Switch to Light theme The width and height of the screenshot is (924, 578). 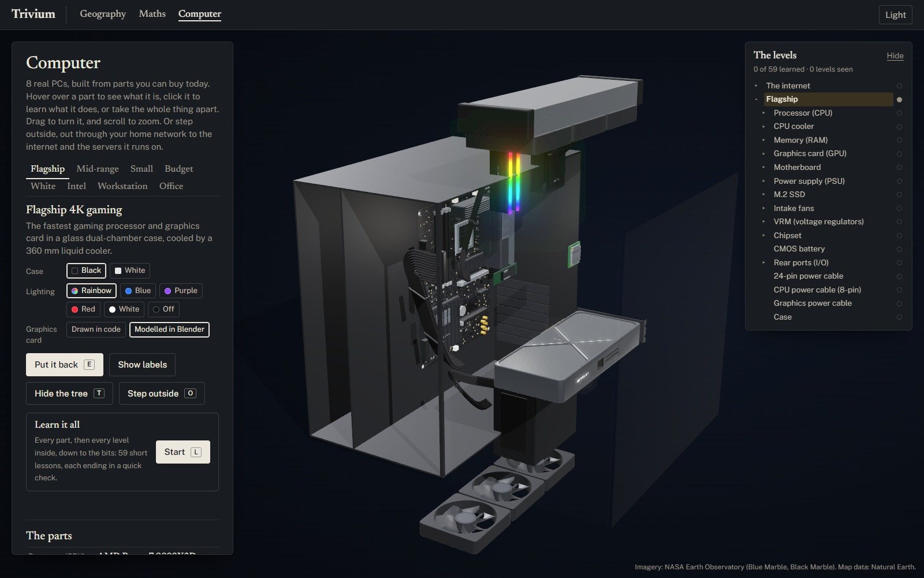(896, 15)
